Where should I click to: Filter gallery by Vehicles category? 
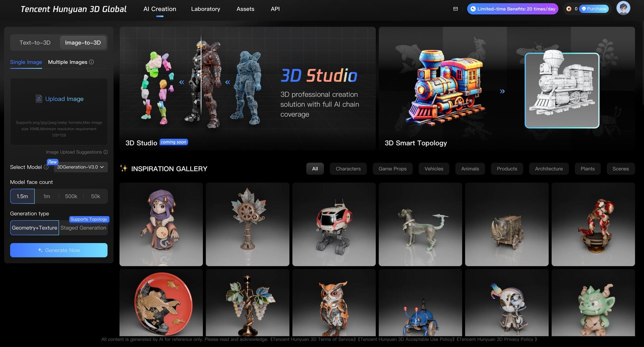(x=433, y=169)
